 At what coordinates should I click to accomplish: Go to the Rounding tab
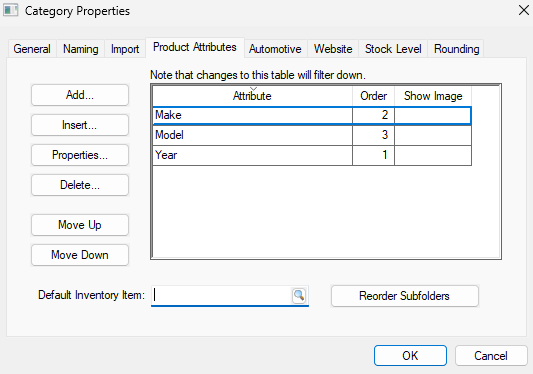tap(457, 49)
